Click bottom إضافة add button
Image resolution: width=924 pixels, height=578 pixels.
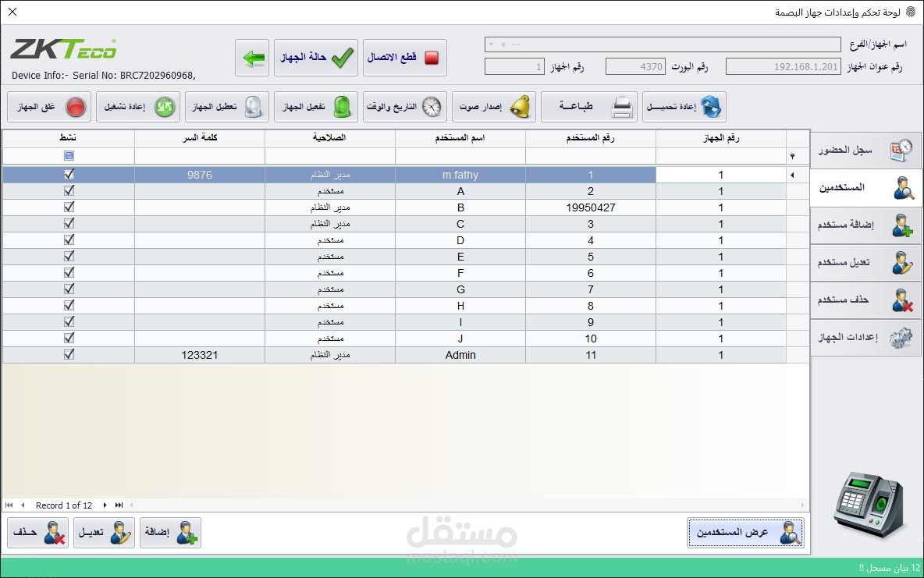[170, 533]
